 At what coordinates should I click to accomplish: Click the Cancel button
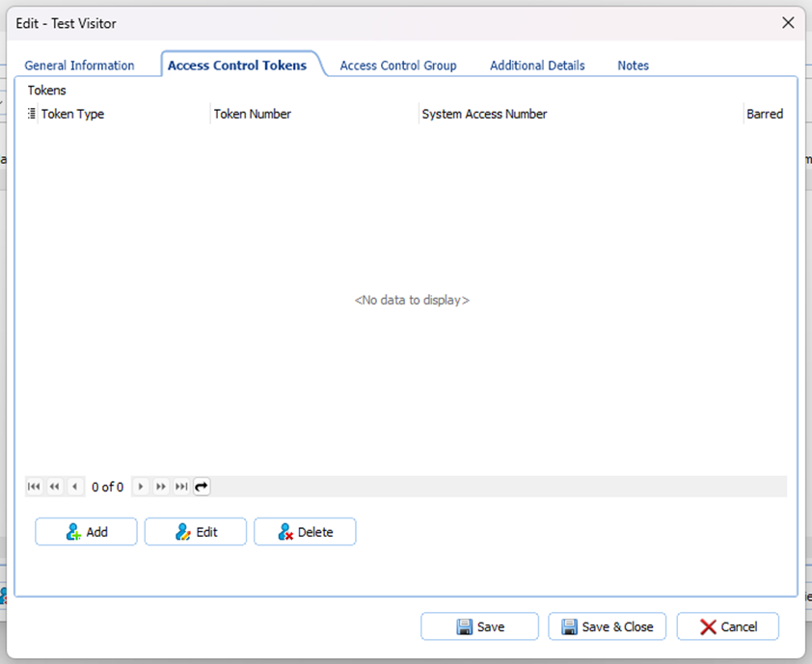727,626
